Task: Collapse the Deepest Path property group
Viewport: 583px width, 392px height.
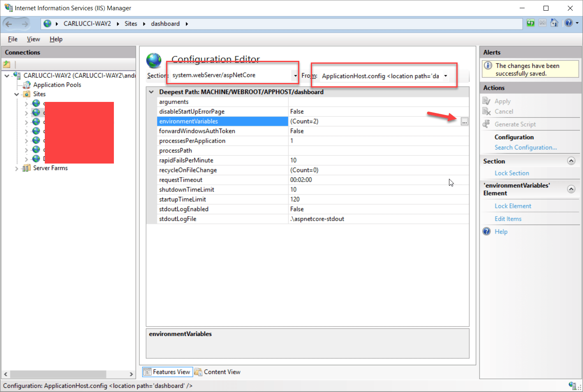Action: [x=151, y=92]
